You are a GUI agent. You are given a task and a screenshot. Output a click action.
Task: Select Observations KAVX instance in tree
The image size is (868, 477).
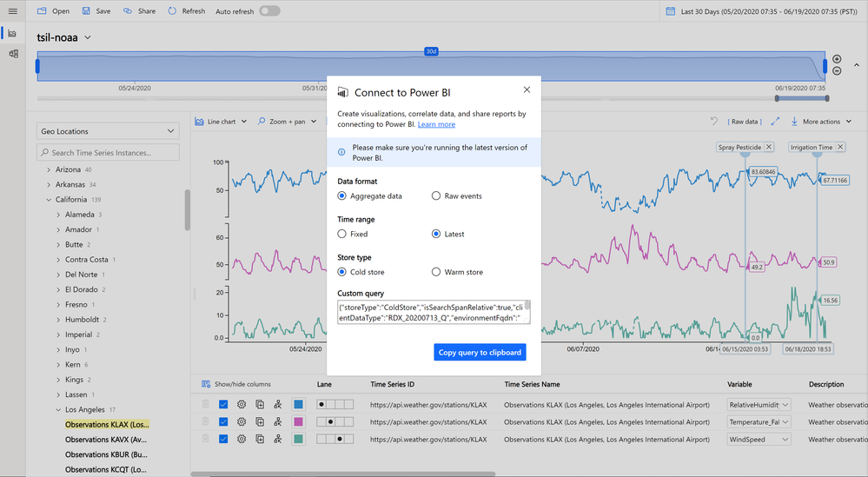tap(106, 440)
